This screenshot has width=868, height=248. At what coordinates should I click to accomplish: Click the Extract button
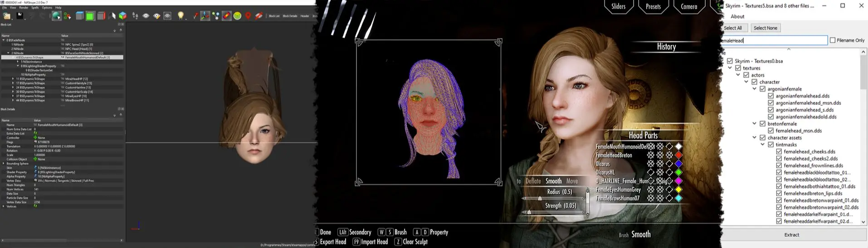pos(792,235)
